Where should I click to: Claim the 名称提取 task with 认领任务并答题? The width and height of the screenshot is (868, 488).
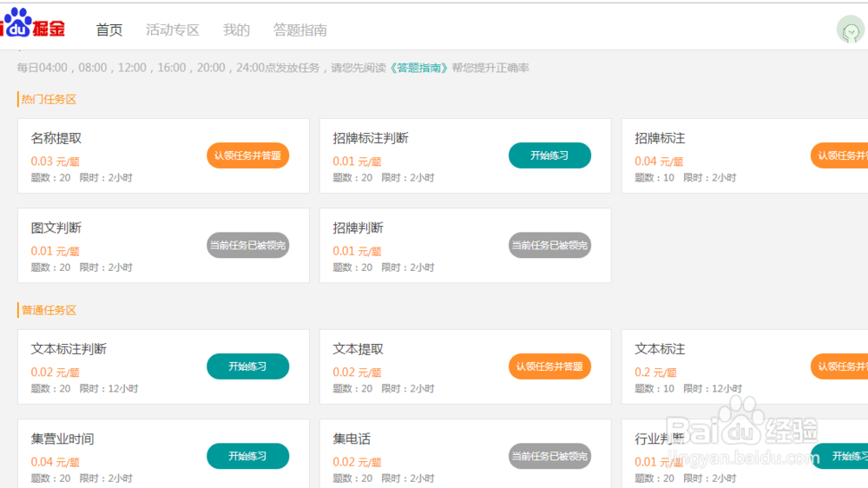click(x=248, y=155)
